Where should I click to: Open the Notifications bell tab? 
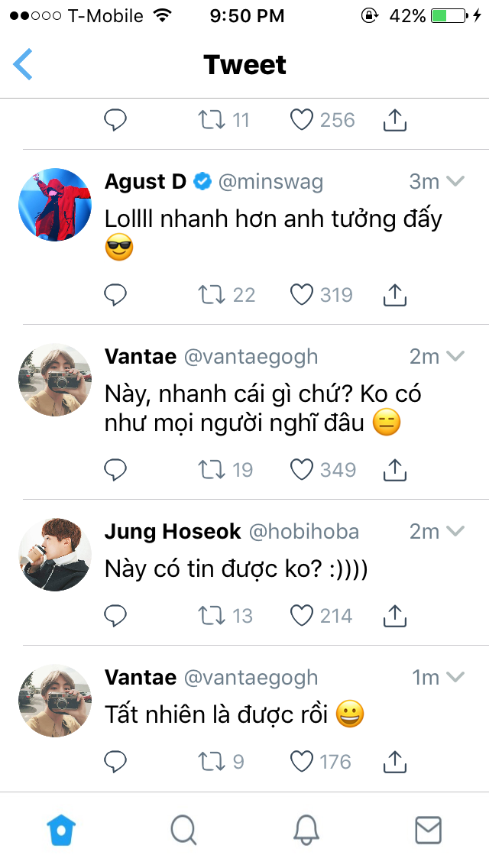coord(306,830)
